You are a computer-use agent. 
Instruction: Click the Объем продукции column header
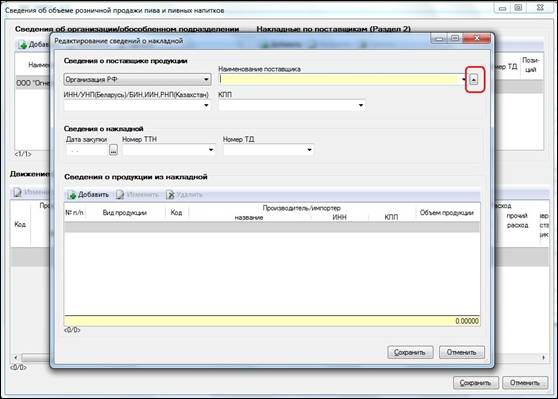click(447, 212)
